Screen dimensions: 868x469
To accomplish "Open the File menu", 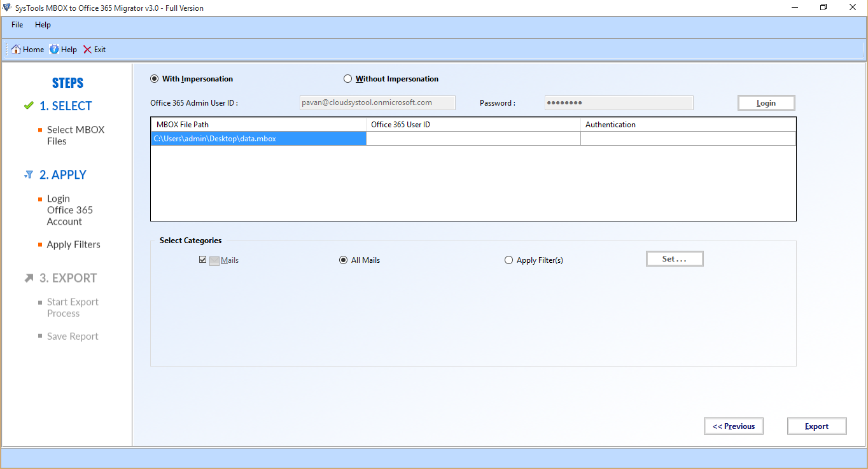I will (17, 25).
